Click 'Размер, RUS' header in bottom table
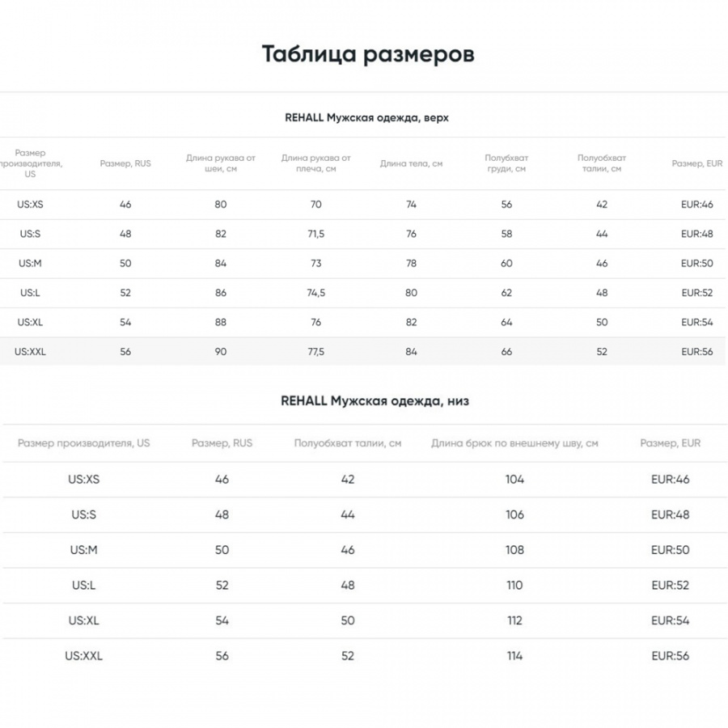 click(222, 443)
